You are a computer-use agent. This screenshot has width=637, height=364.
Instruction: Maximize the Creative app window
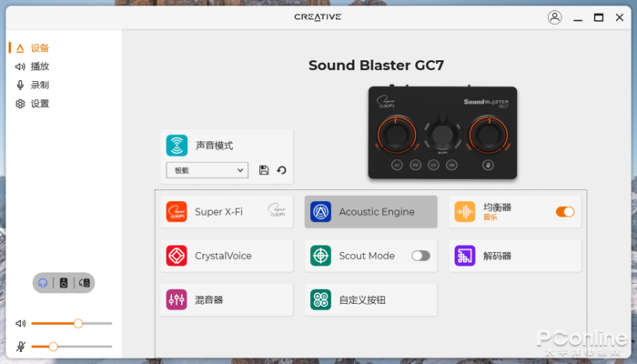599,17
